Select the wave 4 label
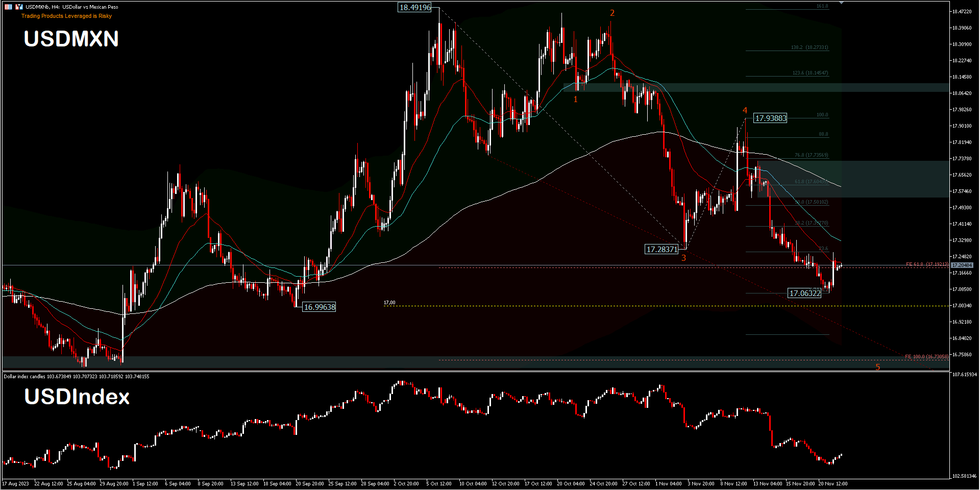Screen dimensions: 980x490 point(745,111)
